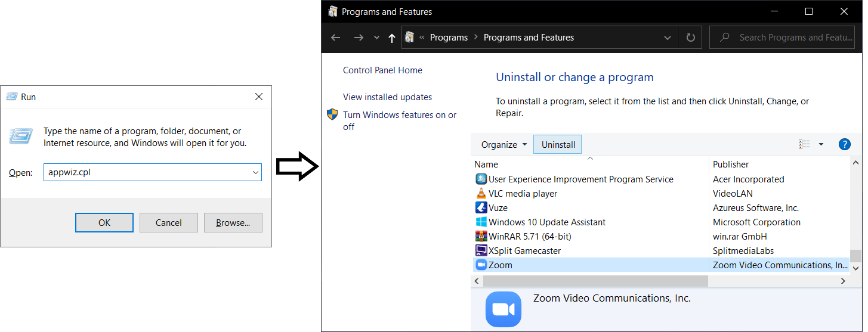
Task: Open help with the blue question mark
Action: click(x=844, y=144)
